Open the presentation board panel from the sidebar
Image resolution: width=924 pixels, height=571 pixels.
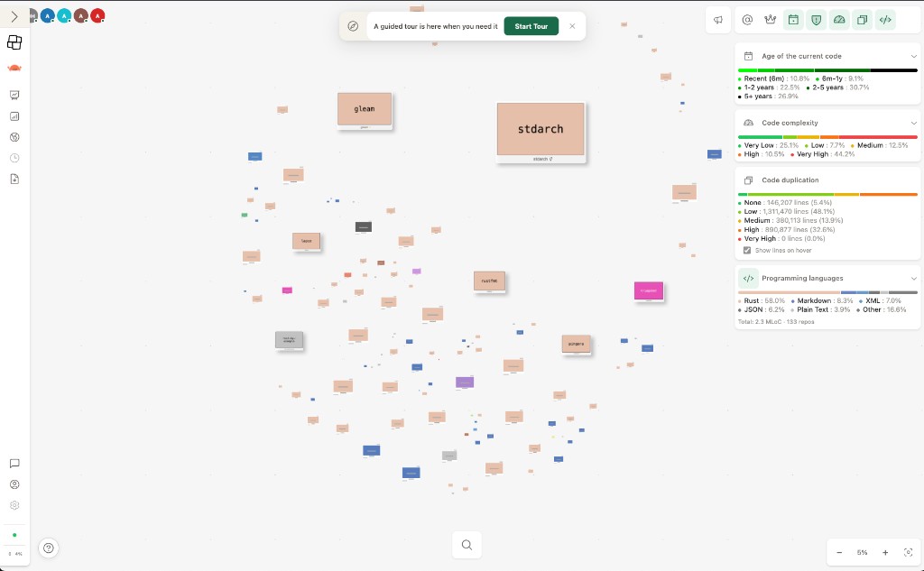click(14, 95)
